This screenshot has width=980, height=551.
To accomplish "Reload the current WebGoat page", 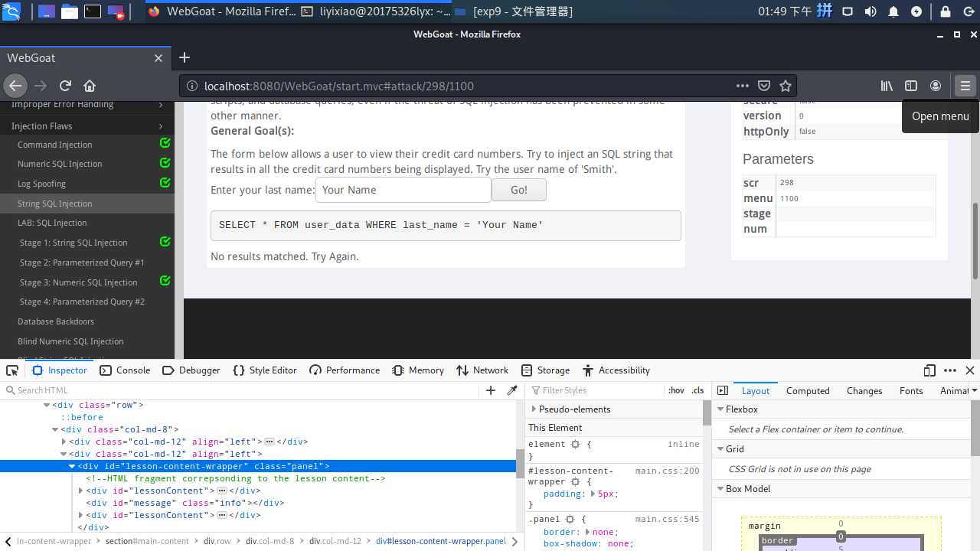I will [65, 86].
